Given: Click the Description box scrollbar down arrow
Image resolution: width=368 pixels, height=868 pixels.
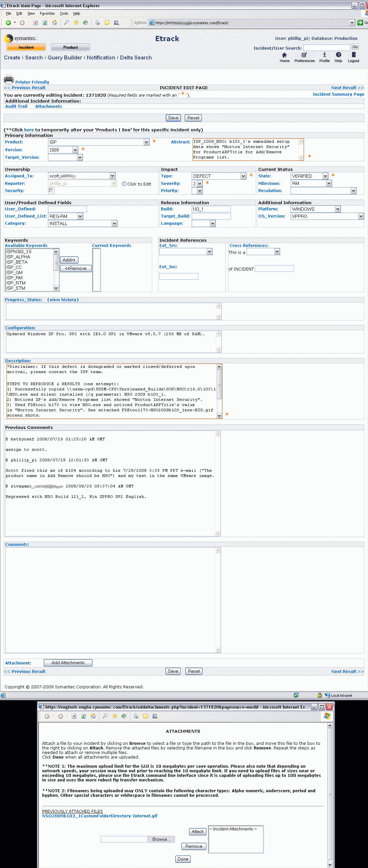Looking at the screenshot, I should tap(219, 416).
